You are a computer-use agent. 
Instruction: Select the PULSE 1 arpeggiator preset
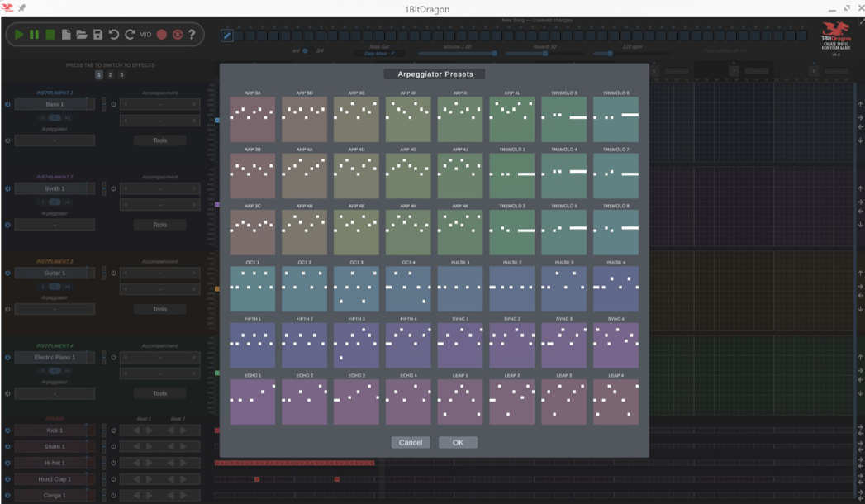(460, 288)
